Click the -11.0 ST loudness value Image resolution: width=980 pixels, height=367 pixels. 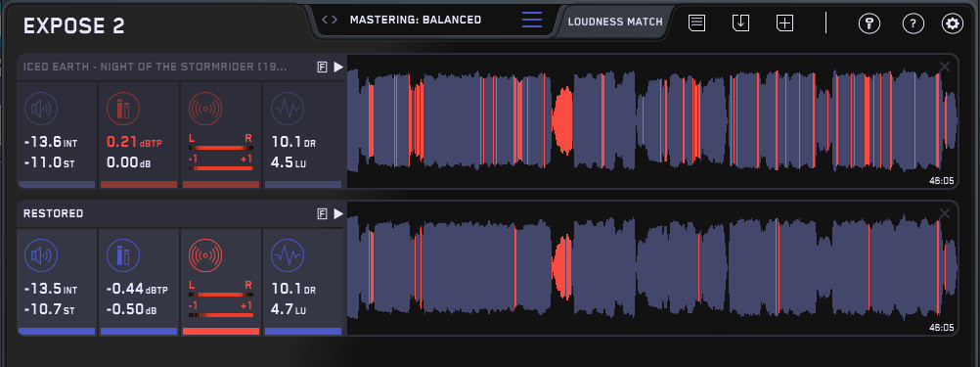point(49,163)
